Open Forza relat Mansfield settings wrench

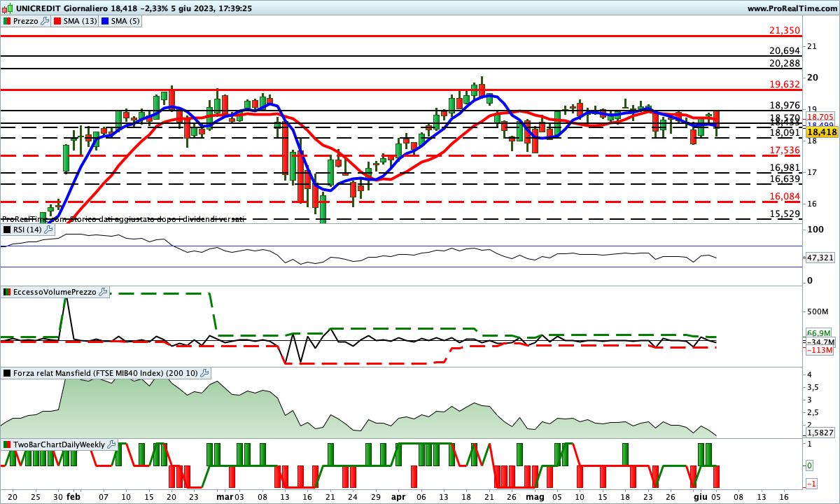click(205, 373)
